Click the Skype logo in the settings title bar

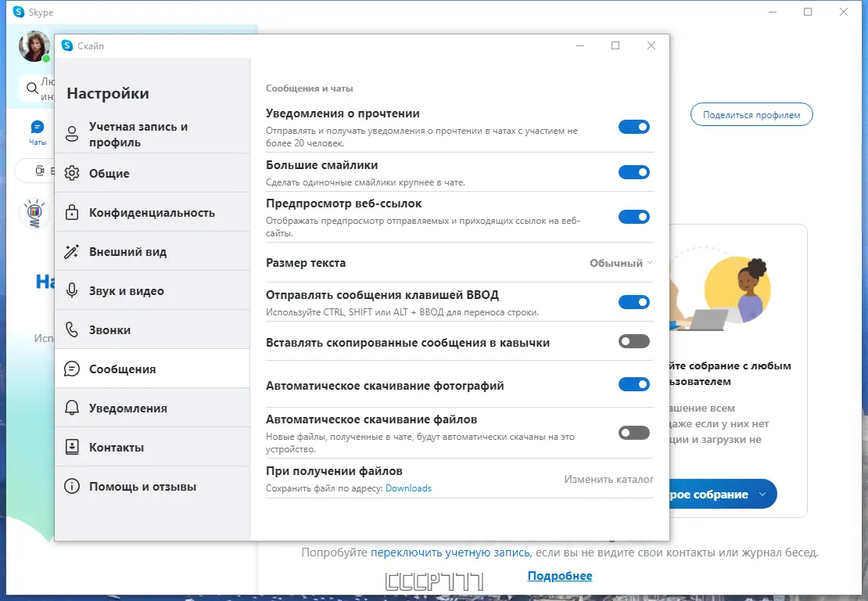tap(66, 45)
